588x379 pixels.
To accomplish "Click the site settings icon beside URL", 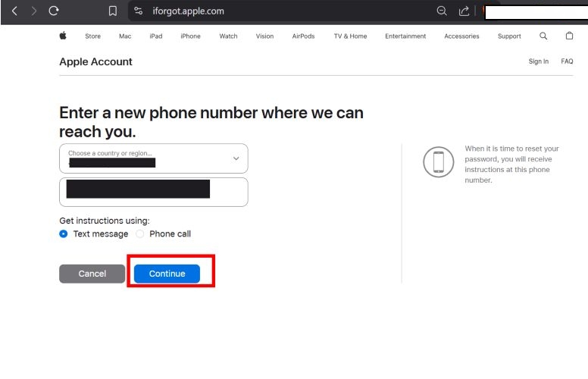I will 138,11.
